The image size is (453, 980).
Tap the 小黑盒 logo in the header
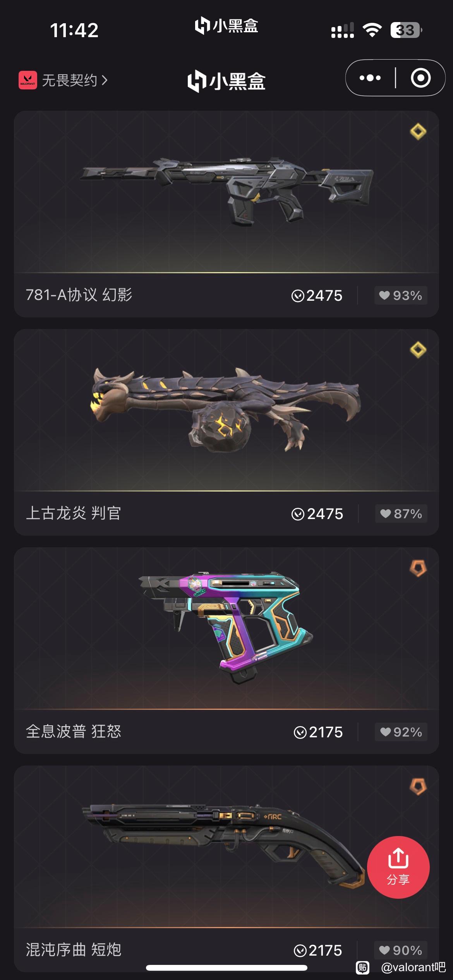pyautogui.click(x=226, y=81)
